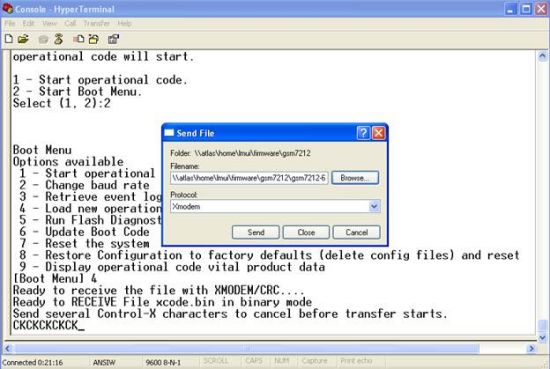550x369 pixels.
Task: Open the View menu
Action: click(49, 24)
